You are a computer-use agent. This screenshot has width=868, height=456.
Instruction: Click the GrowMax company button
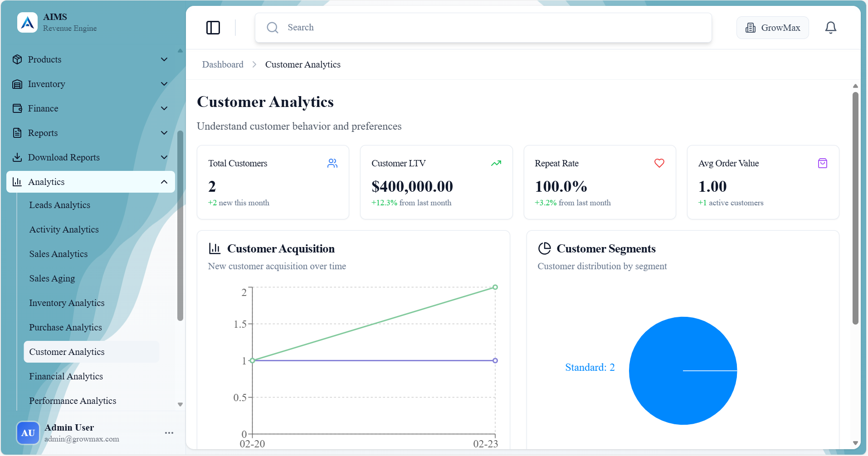click(x=772, y=27)
